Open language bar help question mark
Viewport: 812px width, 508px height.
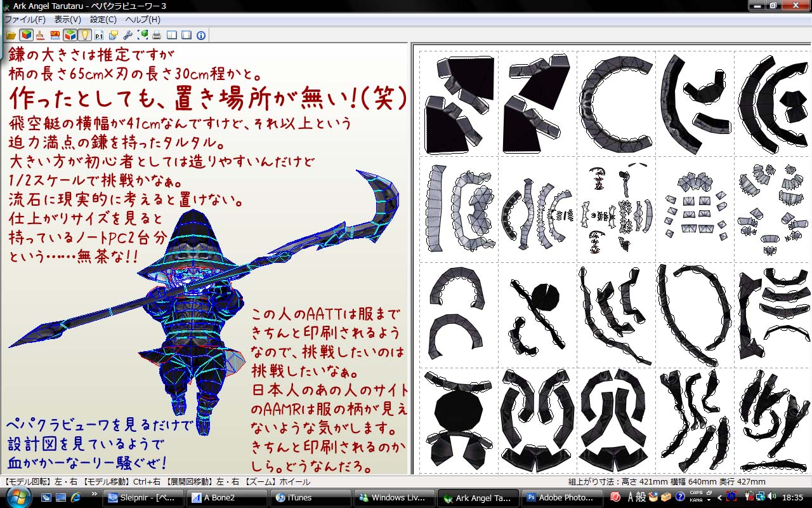[680, 497]
